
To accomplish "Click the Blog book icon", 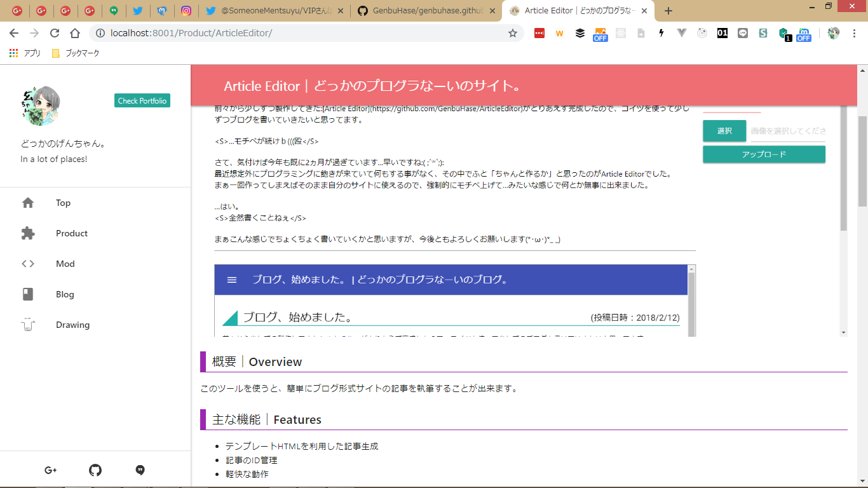I will (x=28, y=294).
